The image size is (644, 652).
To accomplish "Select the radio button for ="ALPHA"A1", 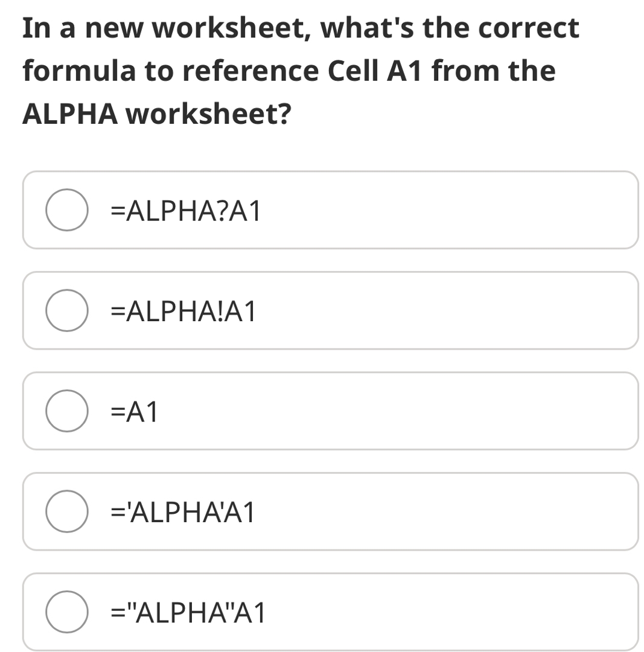I will (66, 612).
